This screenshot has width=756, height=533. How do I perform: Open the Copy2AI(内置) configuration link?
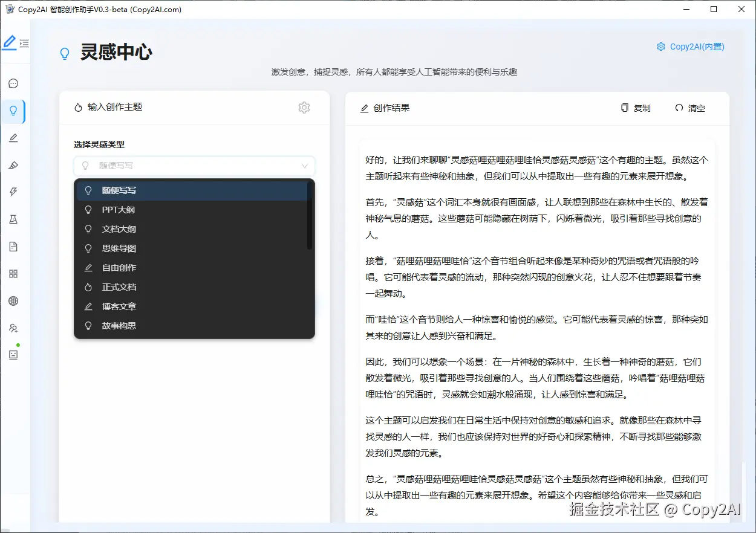[690, 47]
